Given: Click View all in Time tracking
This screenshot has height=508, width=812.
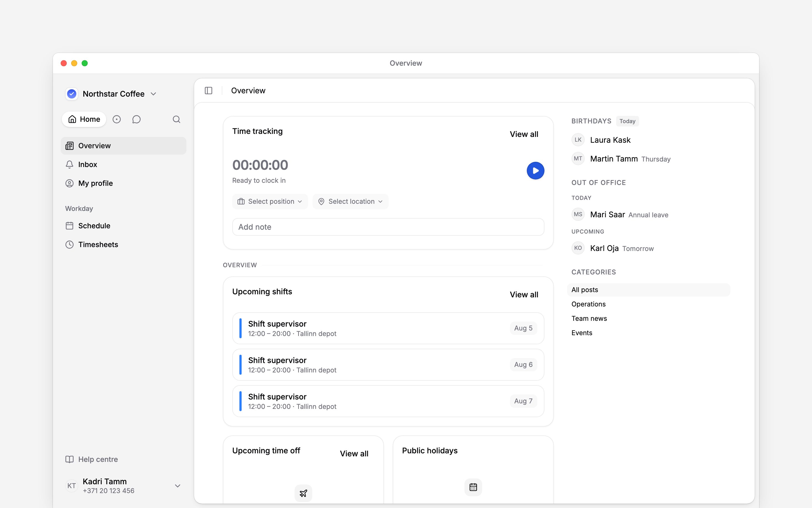Looking at the screenshot, I should point(524,134).
